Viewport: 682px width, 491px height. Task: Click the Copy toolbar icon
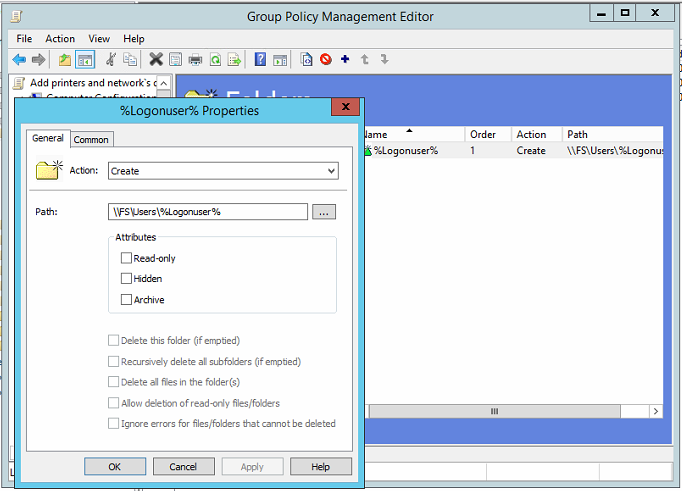coord(130,59)
